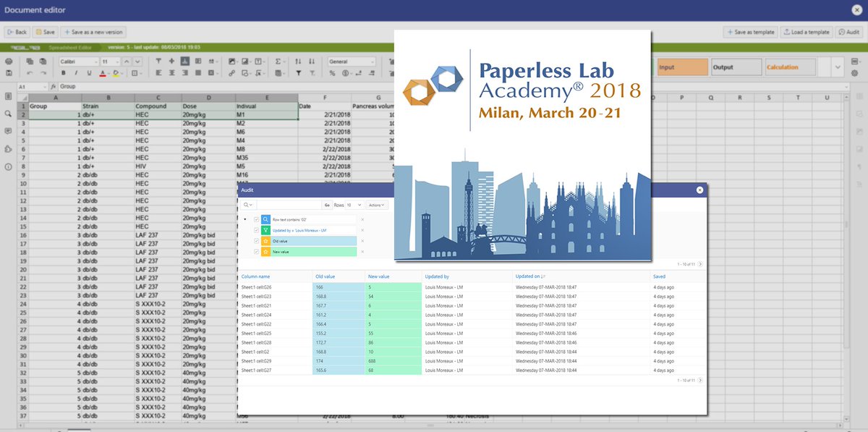Image resolution: width=868 pixels, height=432 pixels.
Task: Click the filter funnel icon
Action: click(298, 73)
